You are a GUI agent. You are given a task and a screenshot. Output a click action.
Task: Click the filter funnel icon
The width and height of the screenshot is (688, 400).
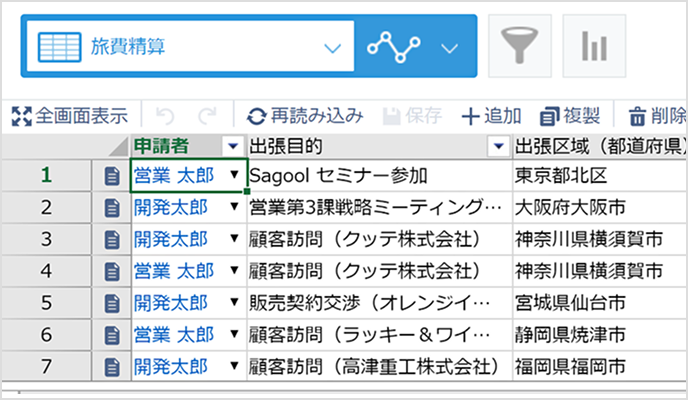(x=518, y=46)
